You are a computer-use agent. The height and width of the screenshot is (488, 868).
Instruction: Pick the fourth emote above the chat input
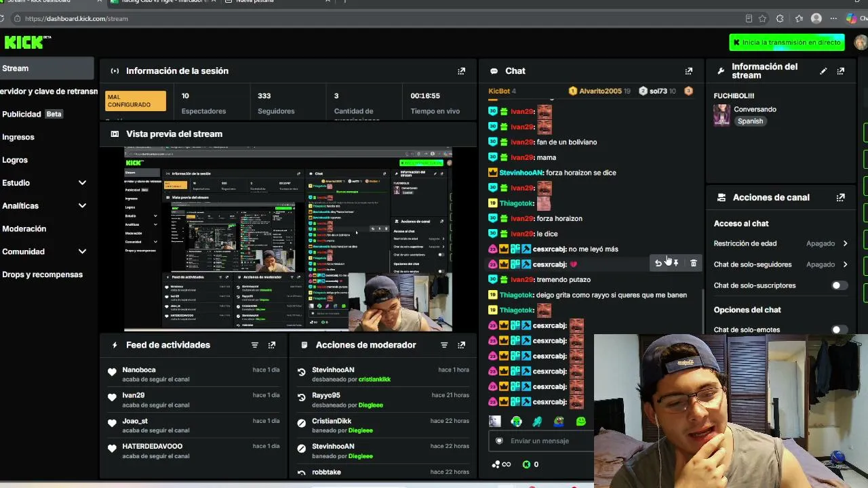(x=559, y=422)
